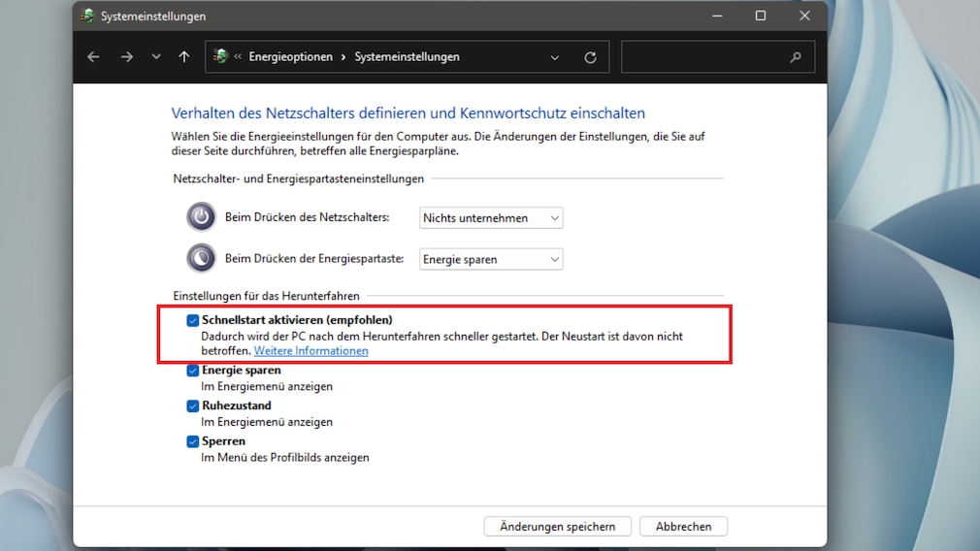The height and width of the screenshot is (551, 980).
Task: Uncheck the Energie sparen checkbox
Action: 193,371
